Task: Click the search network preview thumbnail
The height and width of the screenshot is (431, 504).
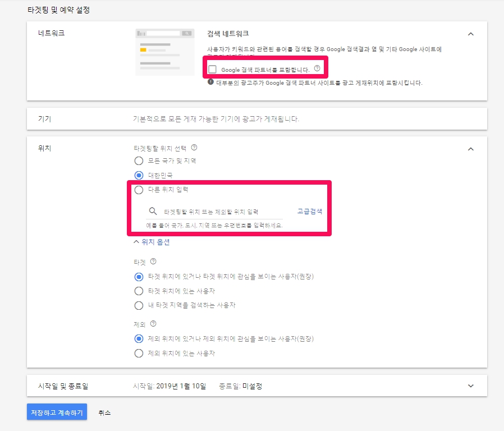Action: tap(165, 52)
